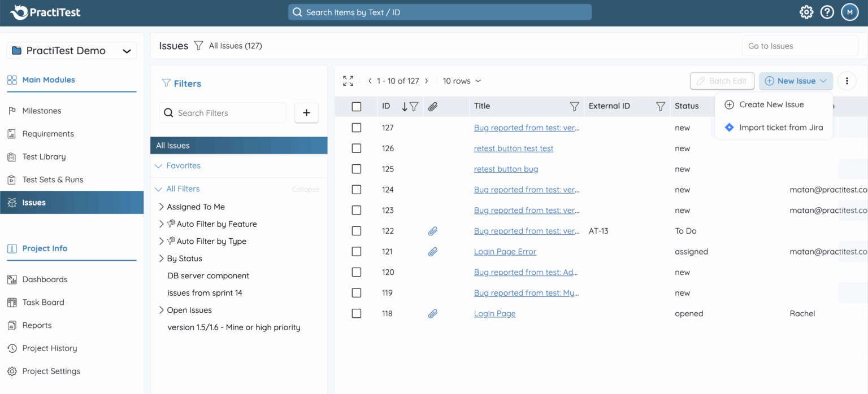Select checkbox for issue 127
Image resolution: width=868 pixels, height=394 pixels.
(356, 128)
